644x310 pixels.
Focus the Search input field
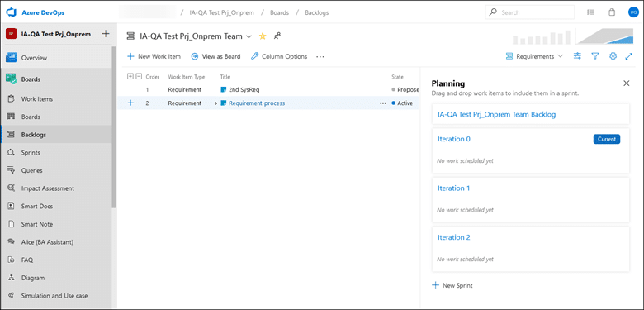(x=530, y=12)
